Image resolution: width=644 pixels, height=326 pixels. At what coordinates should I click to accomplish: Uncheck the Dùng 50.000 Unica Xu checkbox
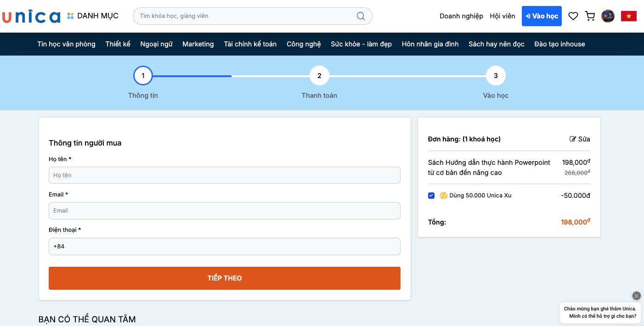pos(431,196)
